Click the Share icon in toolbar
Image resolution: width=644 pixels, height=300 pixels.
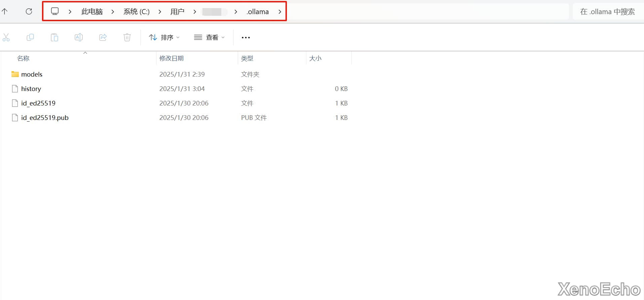(x=103, y=37)
